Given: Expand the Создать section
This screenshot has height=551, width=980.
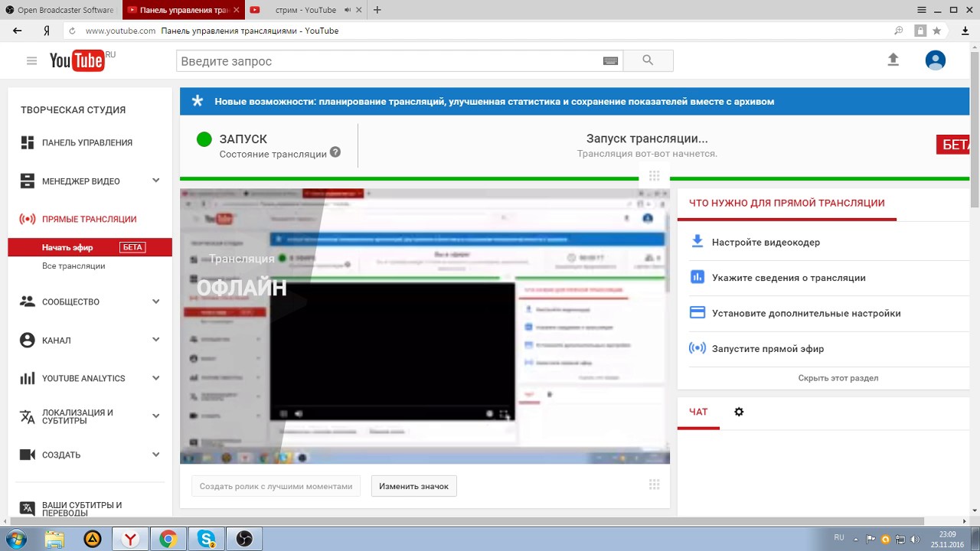Looking at the screenshot, I should [x=155, y=455].
